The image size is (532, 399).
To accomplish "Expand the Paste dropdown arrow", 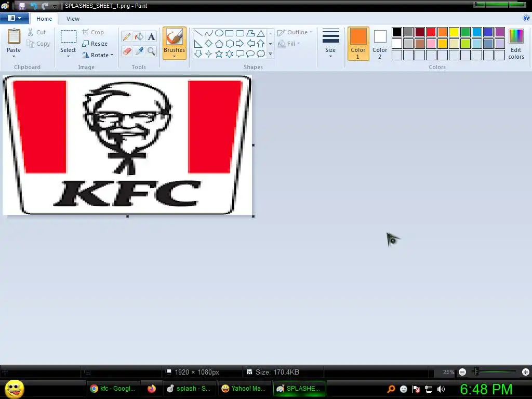I will click(14, 57).
